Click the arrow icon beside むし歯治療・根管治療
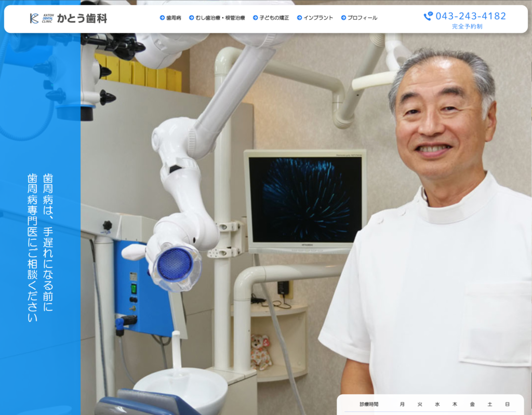Screen dimensions: 532x415 [192, 18]
